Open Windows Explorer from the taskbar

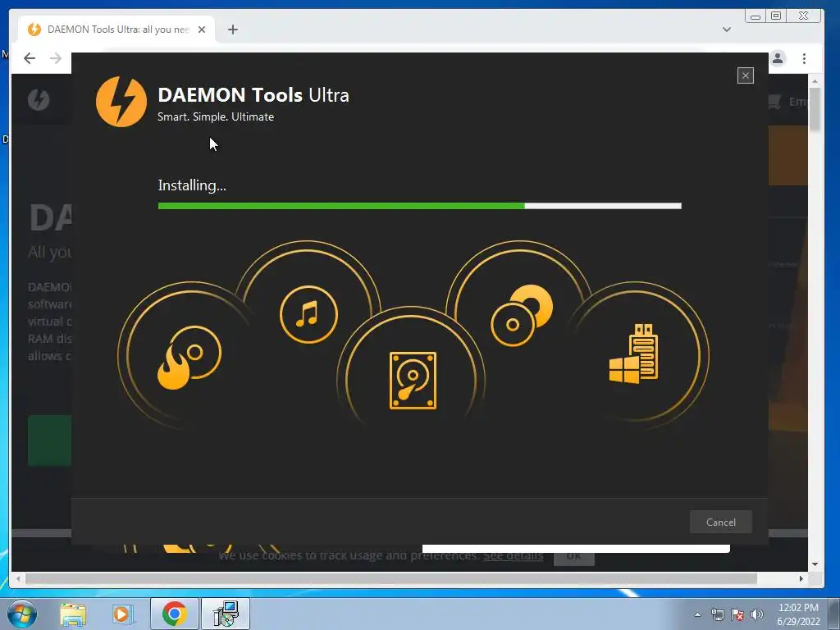coord(73,614)
